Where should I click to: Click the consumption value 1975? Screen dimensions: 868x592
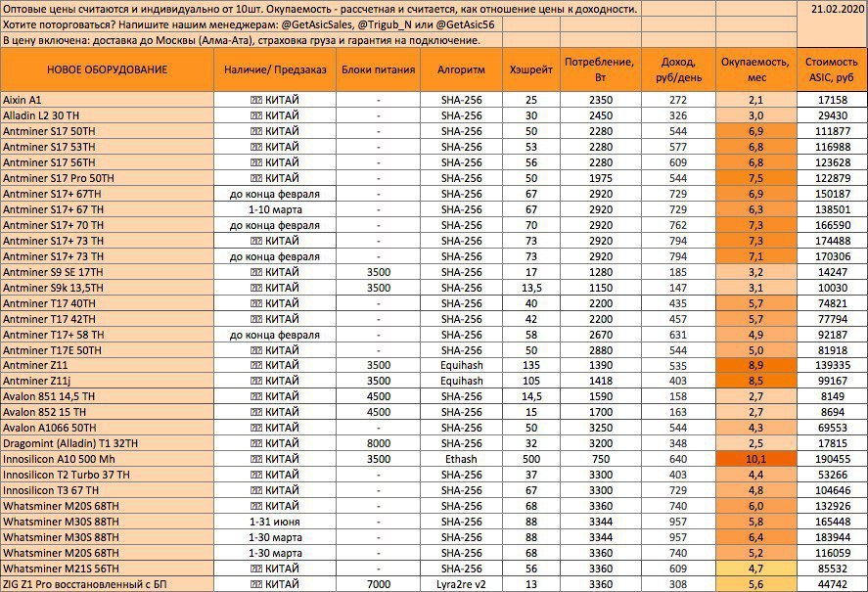point(600,178)
